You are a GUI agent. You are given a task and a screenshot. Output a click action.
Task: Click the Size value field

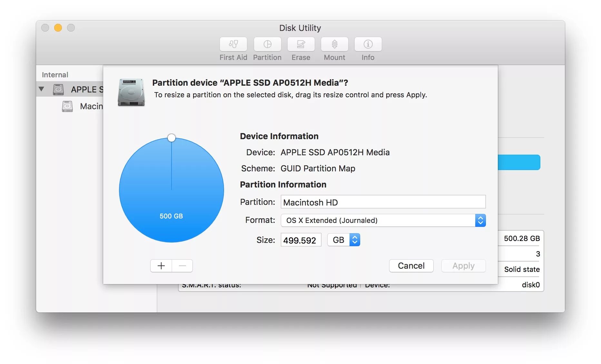[301, 240]
